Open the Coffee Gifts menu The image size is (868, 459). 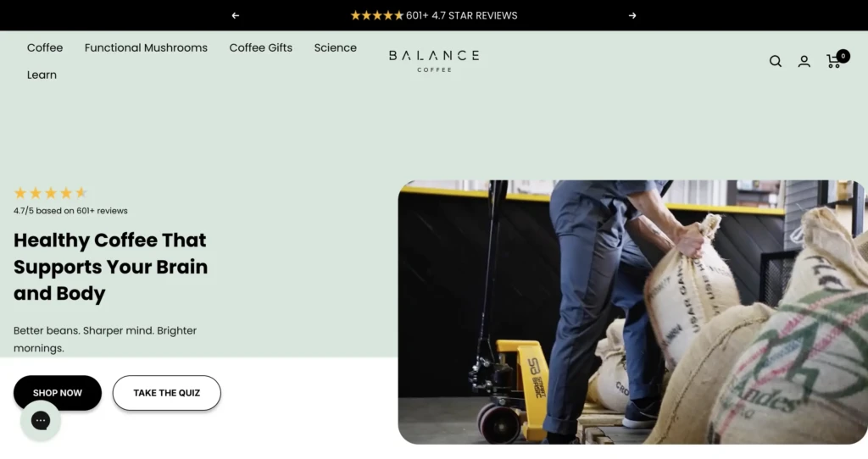(x=261, y=47)
